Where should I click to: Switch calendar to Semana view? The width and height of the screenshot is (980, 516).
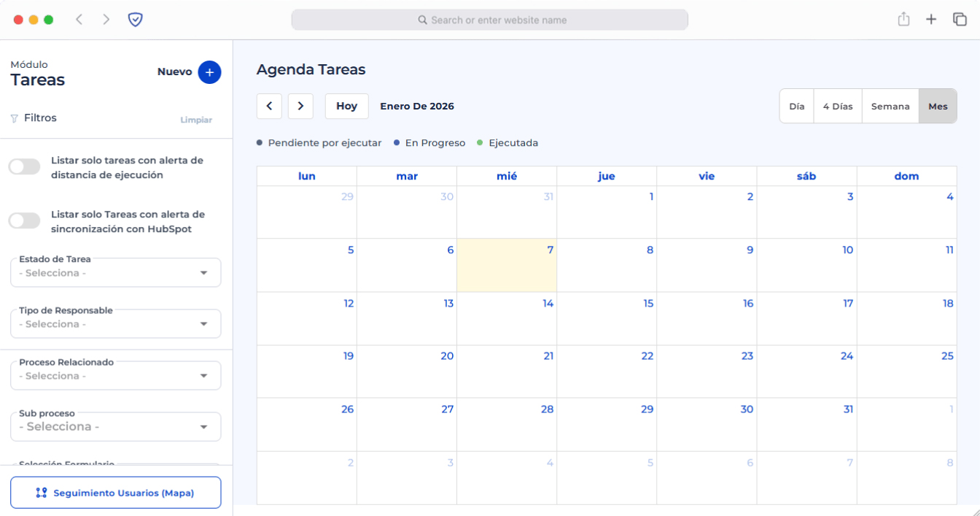point(890,107)
